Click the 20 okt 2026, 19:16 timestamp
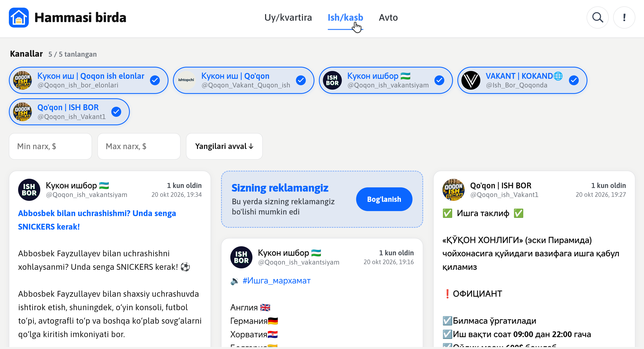644x349 pixels. [x=389, y=262]
